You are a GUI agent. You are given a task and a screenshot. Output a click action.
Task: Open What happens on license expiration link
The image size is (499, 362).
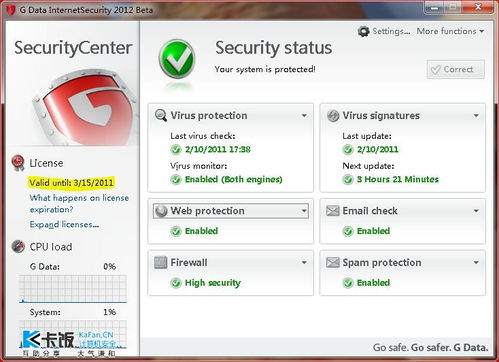[79, 204]
